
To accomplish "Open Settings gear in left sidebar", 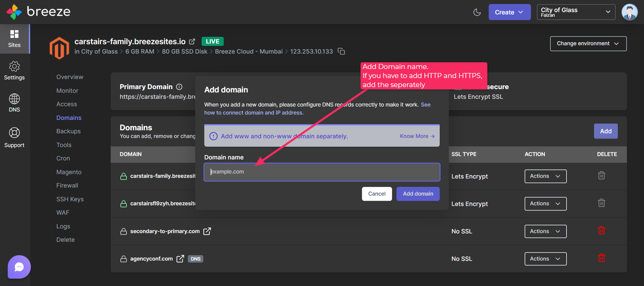I will pyautogui.click(x=14, y=71).
